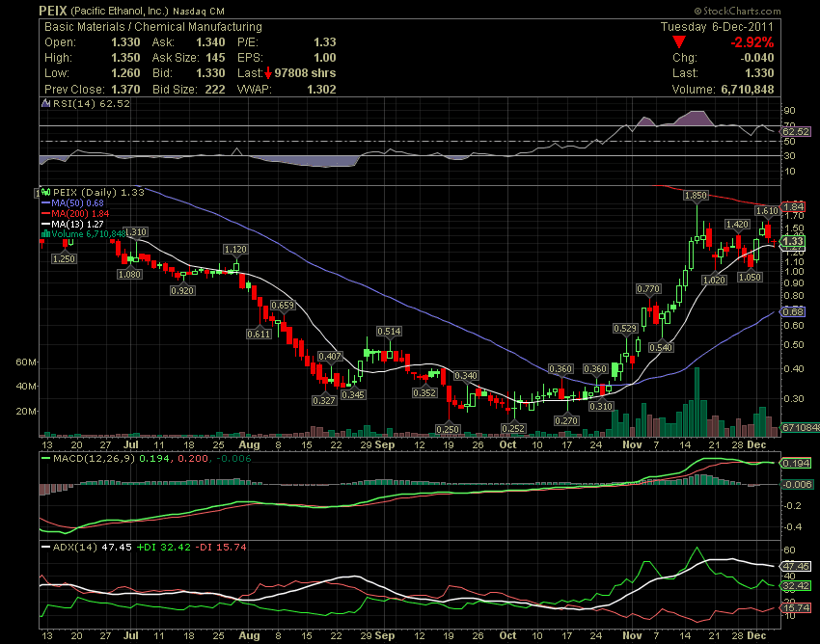Click the 0.310 price label
The height and width of the screenshot is (644, 820).
coord(601,406)
